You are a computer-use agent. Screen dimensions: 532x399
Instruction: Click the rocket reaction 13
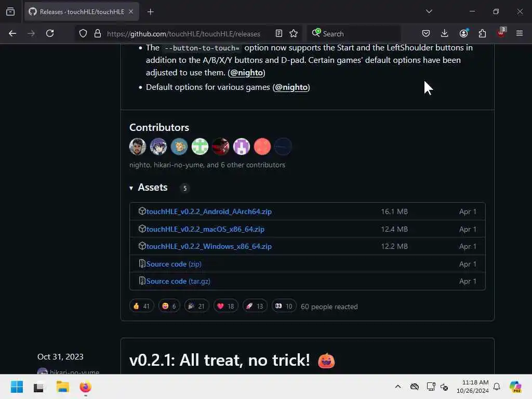coord(255,307)
